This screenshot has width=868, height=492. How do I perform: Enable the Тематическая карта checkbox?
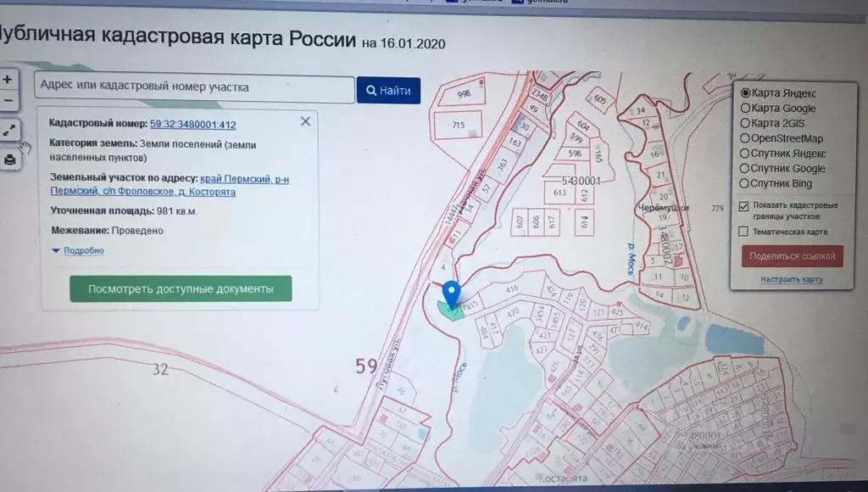(743, 232)
